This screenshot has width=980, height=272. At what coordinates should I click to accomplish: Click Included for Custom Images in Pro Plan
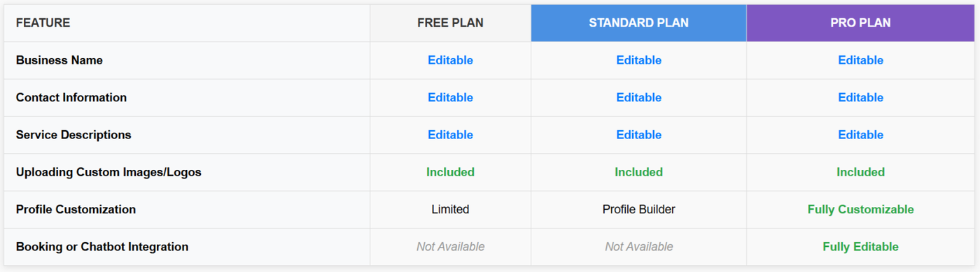860,172
